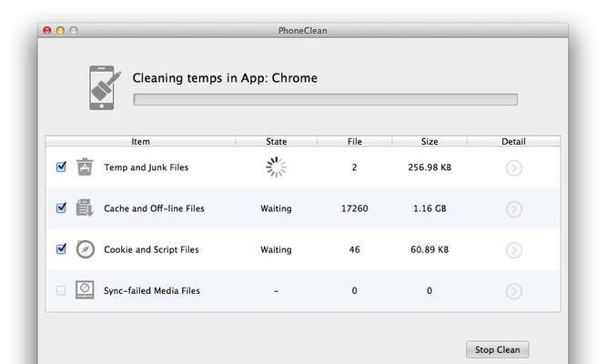The width and height of the screenshot is (606, 364).
Task: Open detail arrow for Cache and Off-line Files
Action: coord(513,209)
